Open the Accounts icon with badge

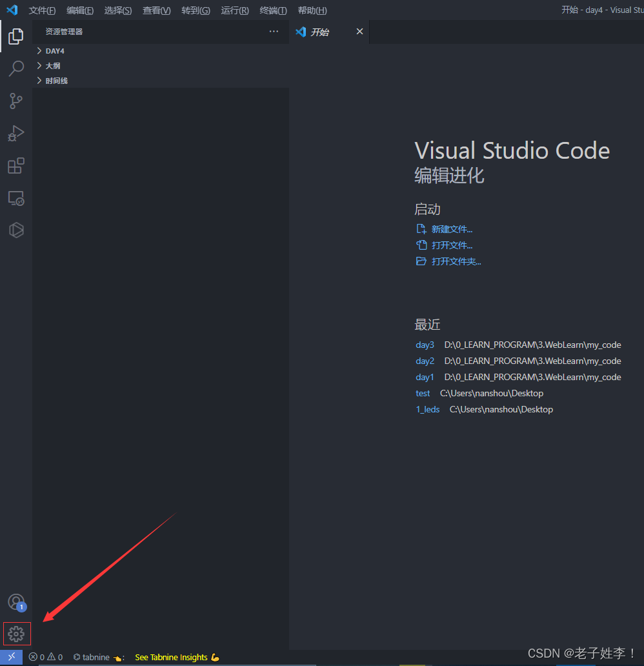pyautogui.click(x=17, y=602)
